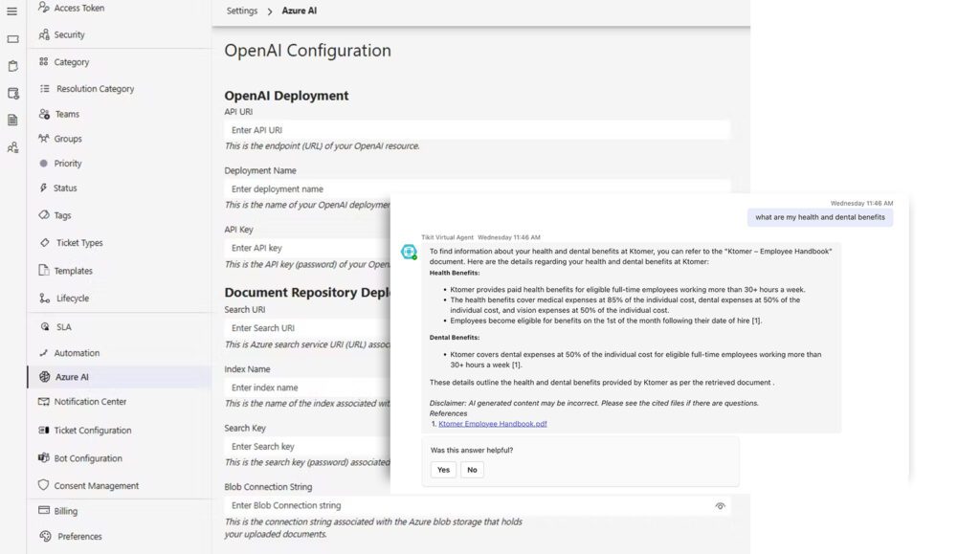Open SLA settings via its icon
This screenshot has width=980, height=554.
[x=43, y=326]
